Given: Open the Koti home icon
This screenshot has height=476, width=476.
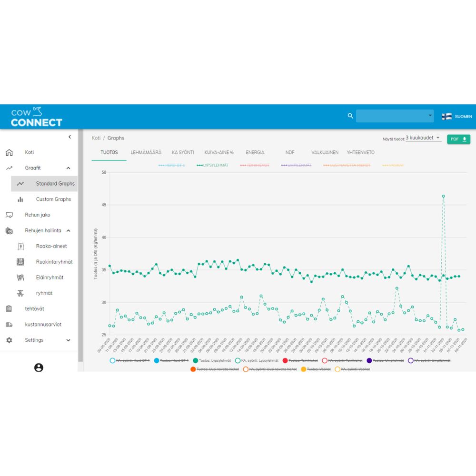Looking at the screenshot, I should coord(9,152).
